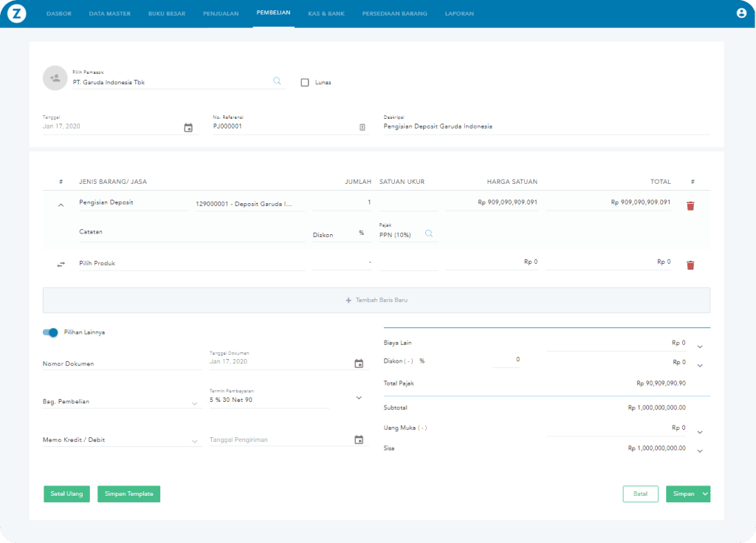
Task: Click the No. Referensi generator icon
Action: [362, 127]
